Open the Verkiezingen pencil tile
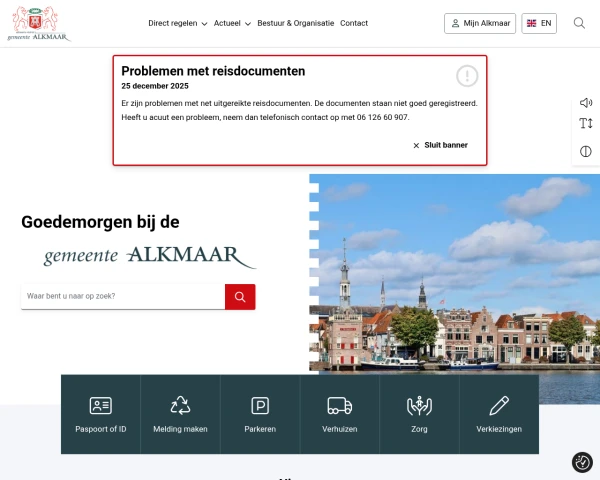Screen dimensions: 600x480 499,414
